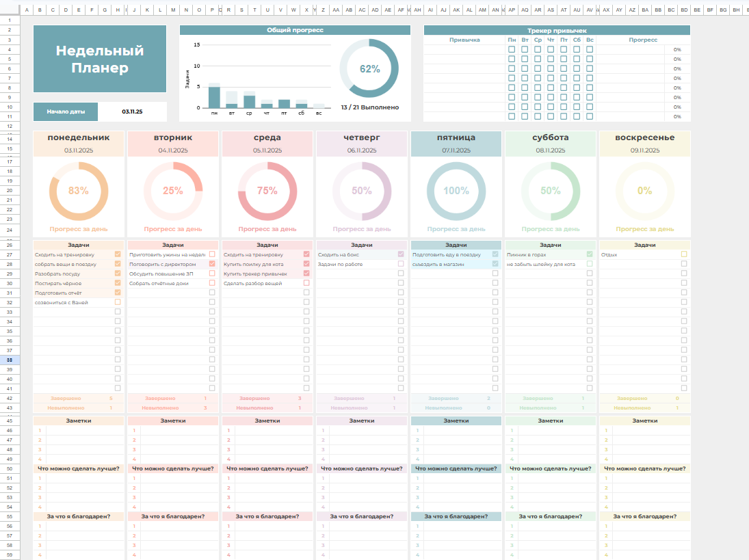Screen dimensions: 749x560
Task: Toggle "Купить поилку для кота" checkbox
Action: point(306,264)
